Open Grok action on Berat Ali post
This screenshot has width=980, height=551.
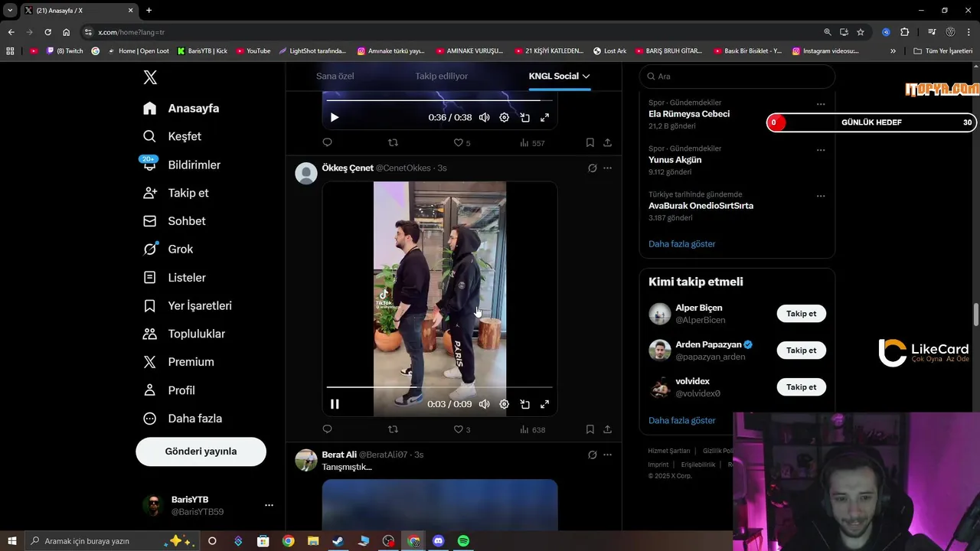click(x=592, y=455)
